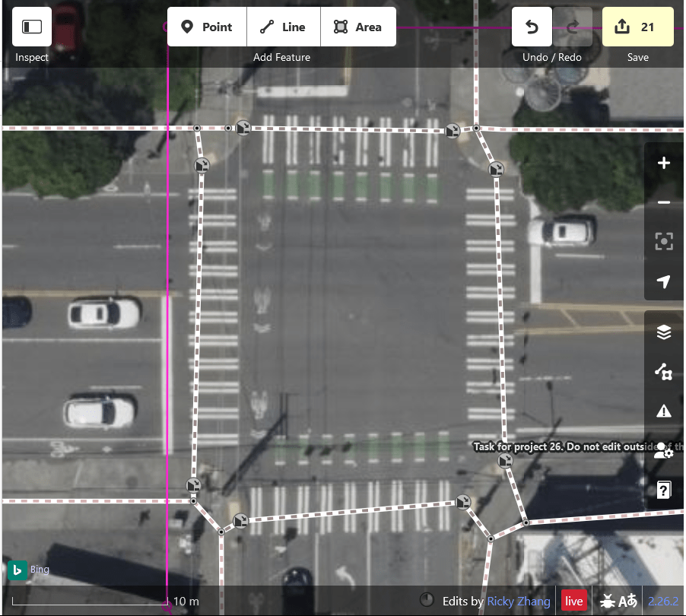
Task: Undo the last edit
Action: (x=532, y=27)
